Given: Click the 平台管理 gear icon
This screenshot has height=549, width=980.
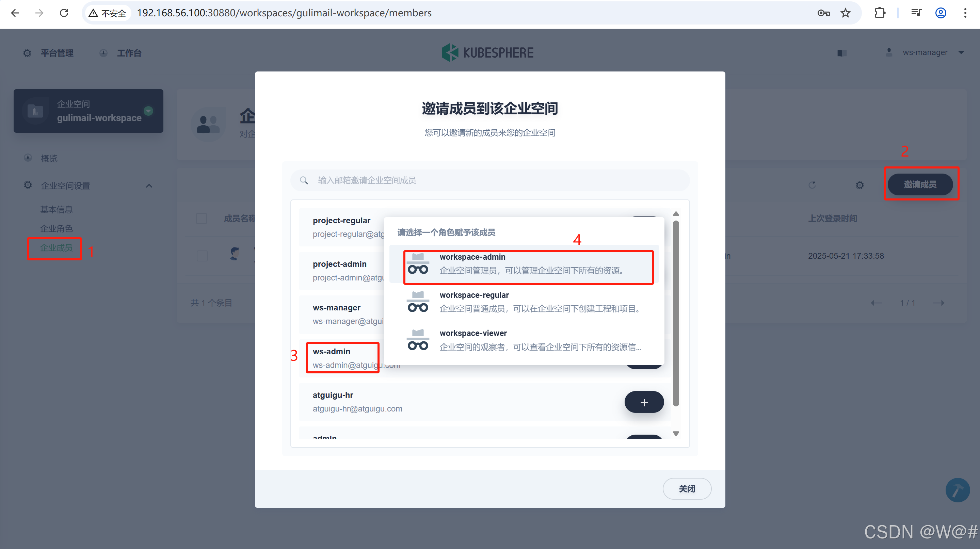Looking at the screenshot, I should (x=27, y=53).
